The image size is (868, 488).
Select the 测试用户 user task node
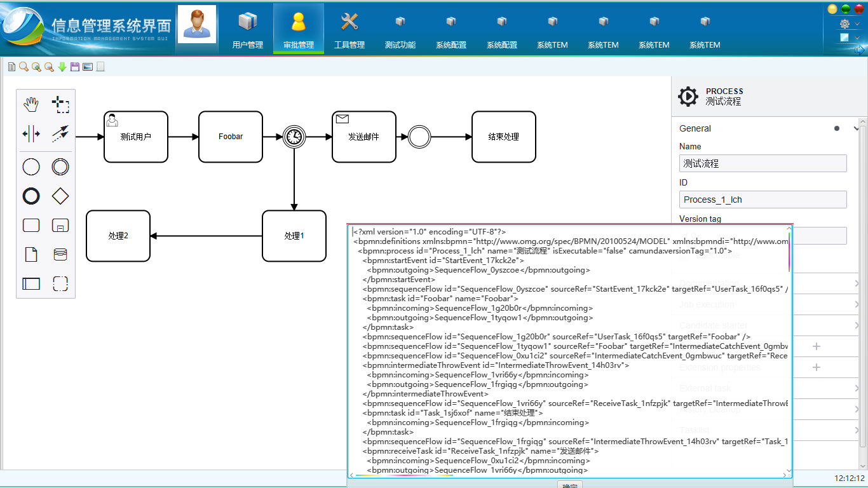136,137
